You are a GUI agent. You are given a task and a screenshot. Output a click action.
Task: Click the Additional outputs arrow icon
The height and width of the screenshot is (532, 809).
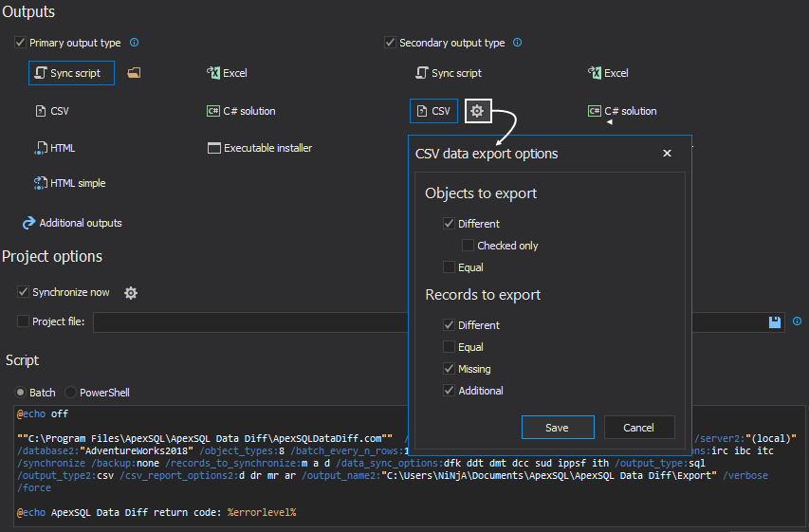point(28,223)
